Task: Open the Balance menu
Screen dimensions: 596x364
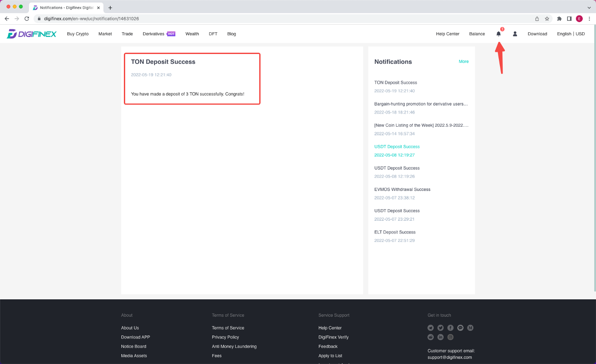Action: pyautogui.click(x=477, y=34)
